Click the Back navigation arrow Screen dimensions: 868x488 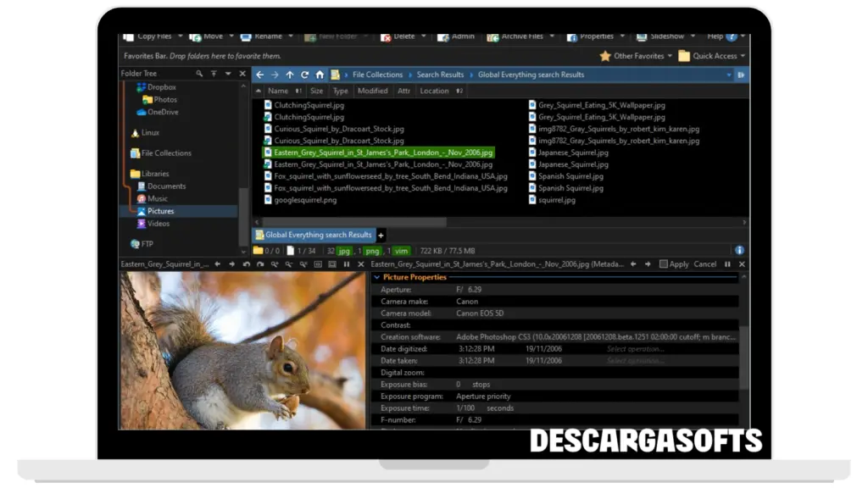[x=260, y=75]
